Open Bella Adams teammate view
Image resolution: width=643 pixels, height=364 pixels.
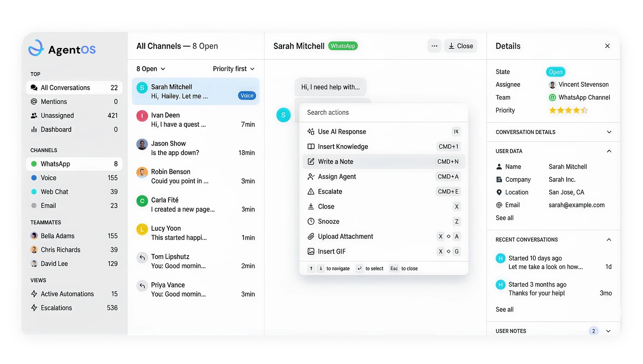click(74, 236)
